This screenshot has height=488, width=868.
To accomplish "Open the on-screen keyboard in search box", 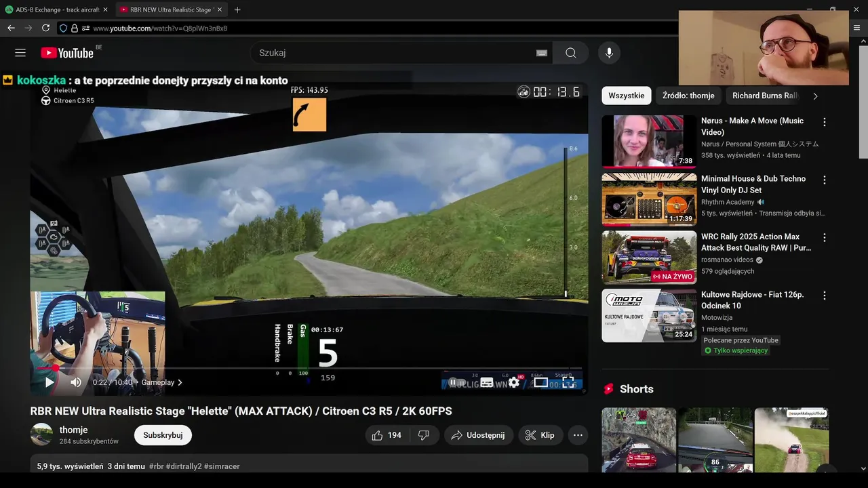I will (541, 53).
